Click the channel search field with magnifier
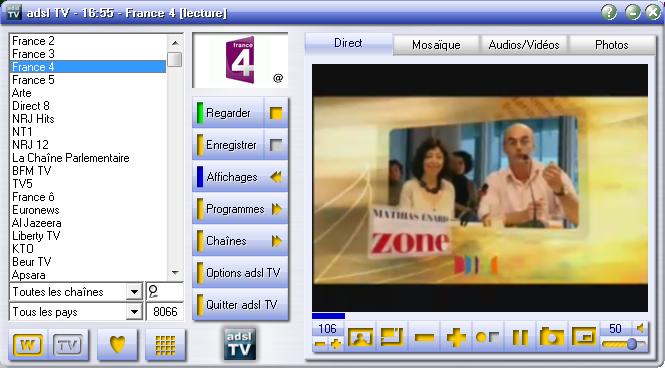The height and width of the screenshot is (368, 665). 165,292
